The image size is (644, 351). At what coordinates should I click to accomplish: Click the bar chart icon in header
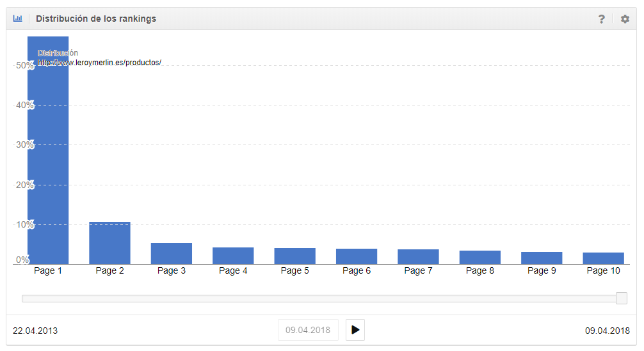17,19
